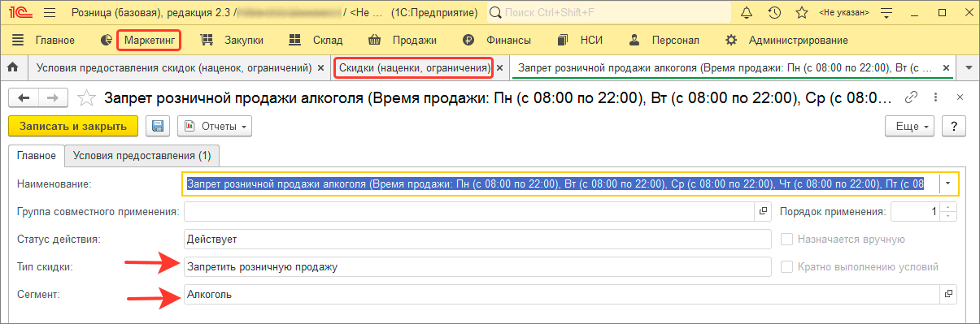Open the Еще menu
The width and height of the screenshot is (980, 324).
(911, 126)
